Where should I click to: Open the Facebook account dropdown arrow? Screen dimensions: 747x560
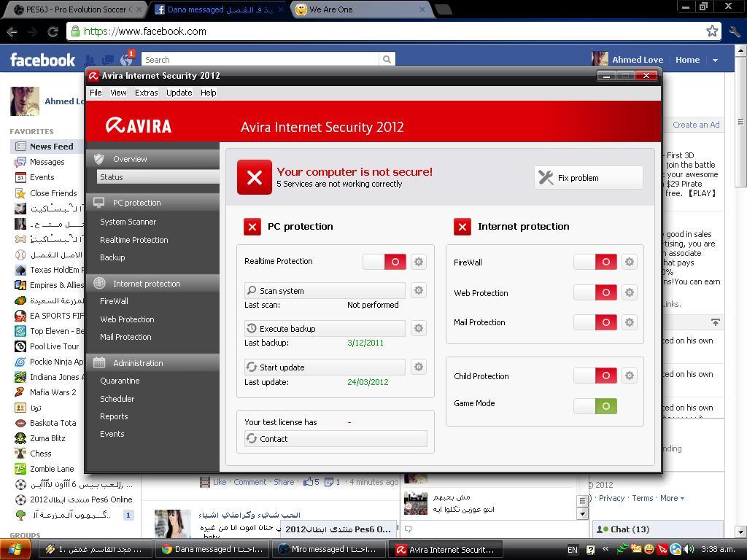coord(715,60)
